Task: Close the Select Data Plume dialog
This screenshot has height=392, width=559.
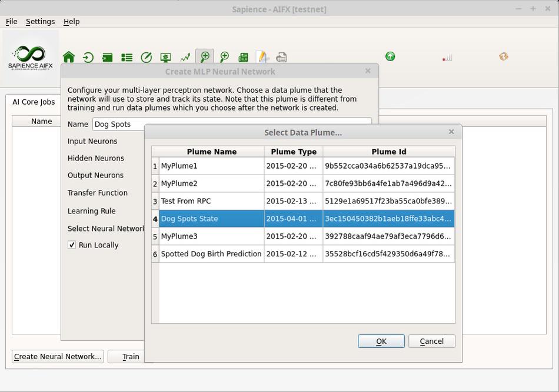Action: point(451,132)
